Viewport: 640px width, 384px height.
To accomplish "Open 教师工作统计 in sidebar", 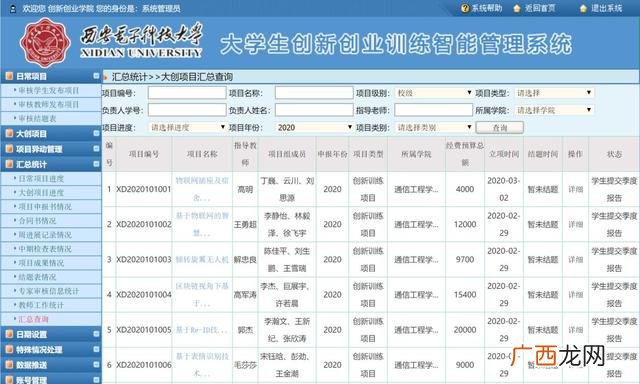I will [x=41, y=305].
